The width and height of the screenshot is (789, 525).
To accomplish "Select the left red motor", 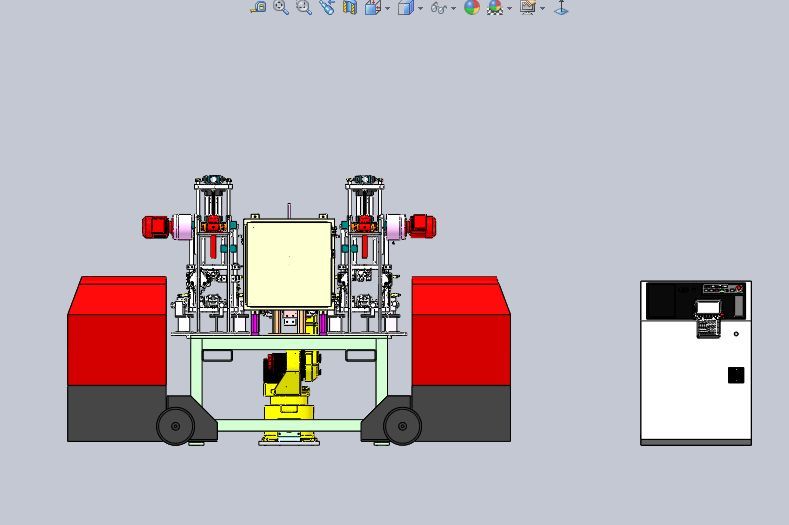I will (x=156, y=227).
